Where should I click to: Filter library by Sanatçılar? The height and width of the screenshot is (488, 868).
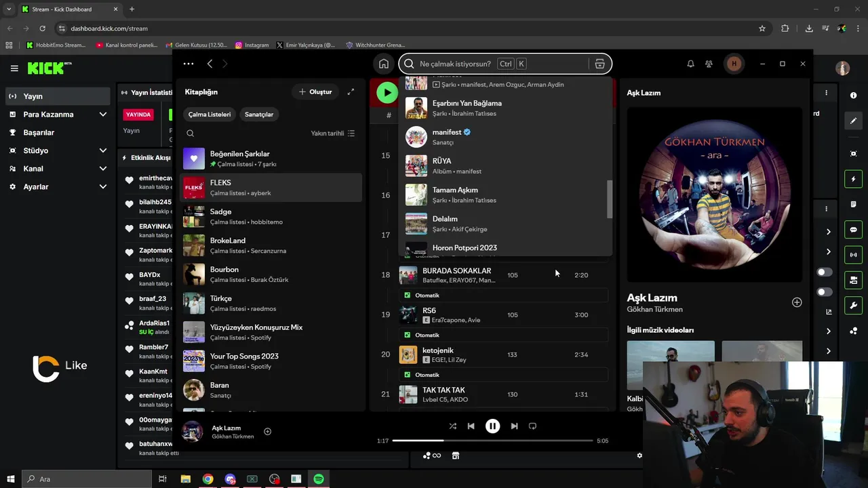[x=259, y=115]
